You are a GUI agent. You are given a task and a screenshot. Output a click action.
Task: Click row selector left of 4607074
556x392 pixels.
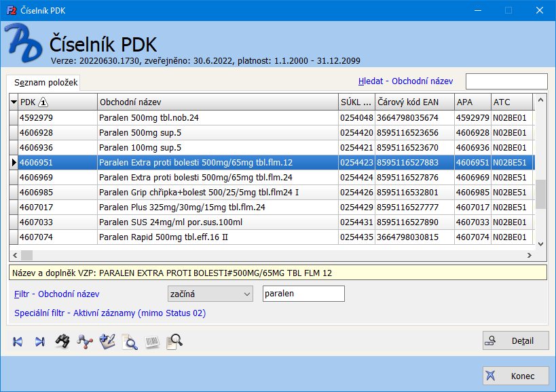tap(14, 237)
